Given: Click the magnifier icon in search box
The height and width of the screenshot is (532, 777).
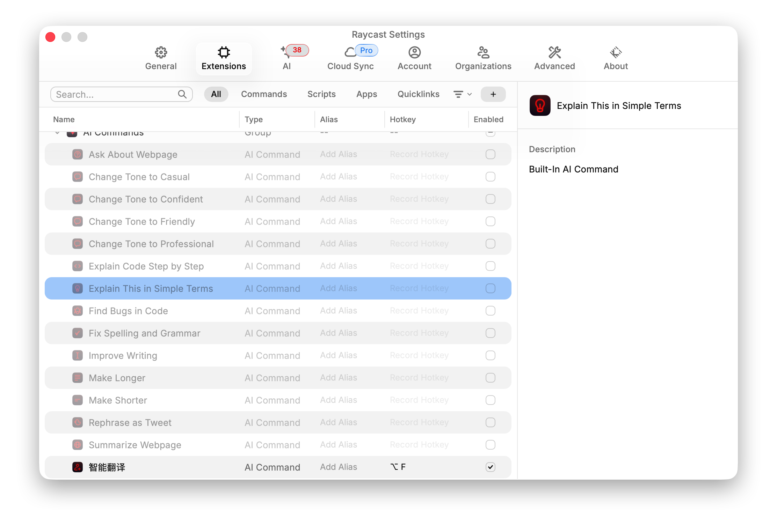Looking at the screenshot, I should [x=182, y=94].
